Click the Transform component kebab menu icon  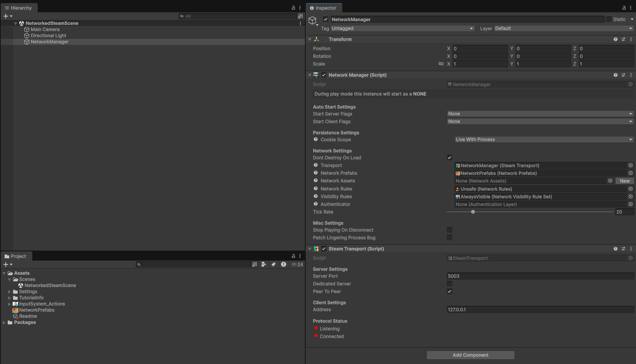point(631,39)
